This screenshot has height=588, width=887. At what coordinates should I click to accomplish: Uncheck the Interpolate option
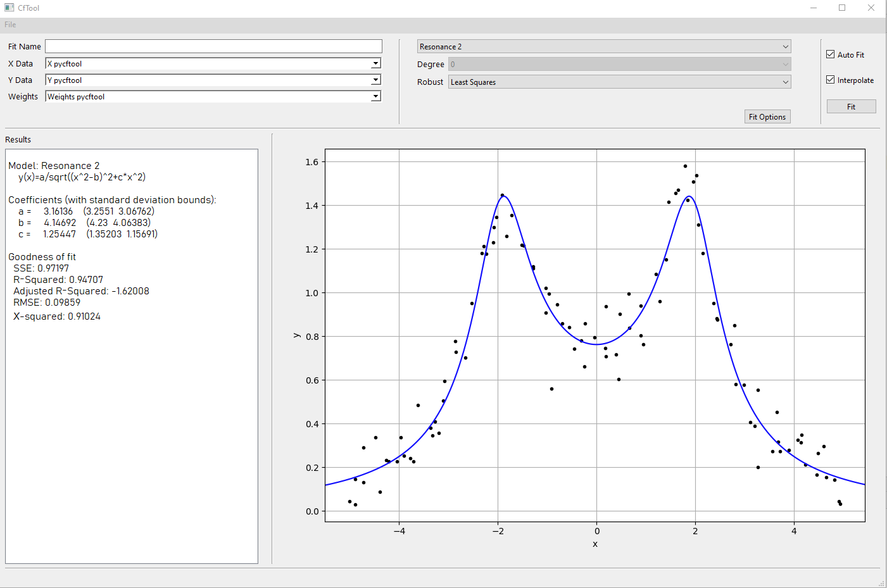click(x=831, y=80)
